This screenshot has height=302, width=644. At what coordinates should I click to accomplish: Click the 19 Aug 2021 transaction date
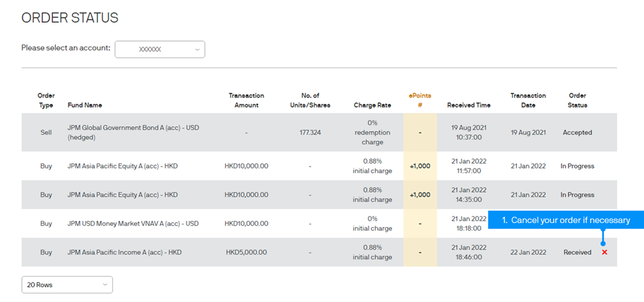pos(528,133)
